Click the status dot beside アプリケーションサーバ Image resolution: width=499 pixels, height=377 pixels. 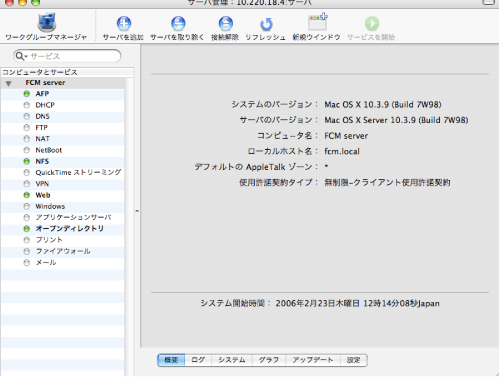[x=27, y=217]
